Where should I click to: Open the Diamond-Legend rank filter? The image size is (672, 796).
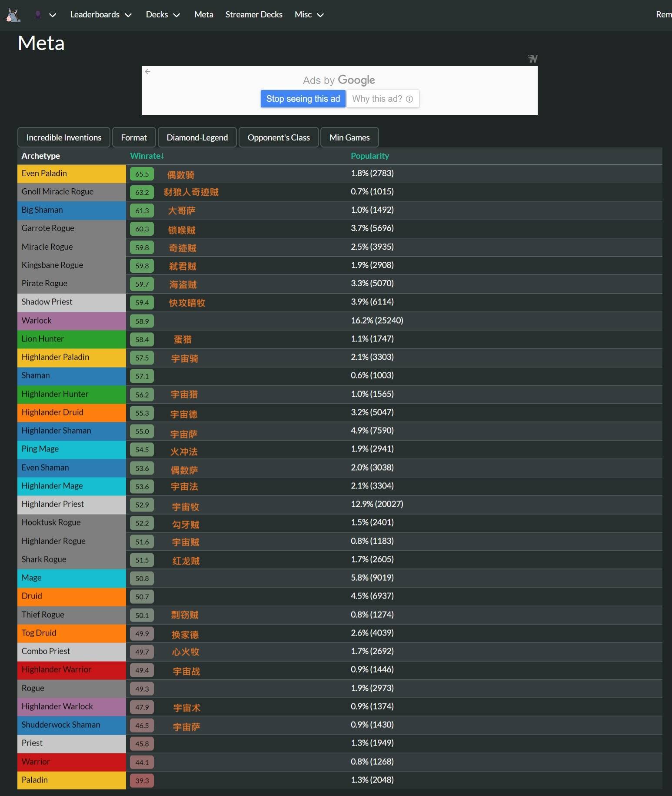197,137
